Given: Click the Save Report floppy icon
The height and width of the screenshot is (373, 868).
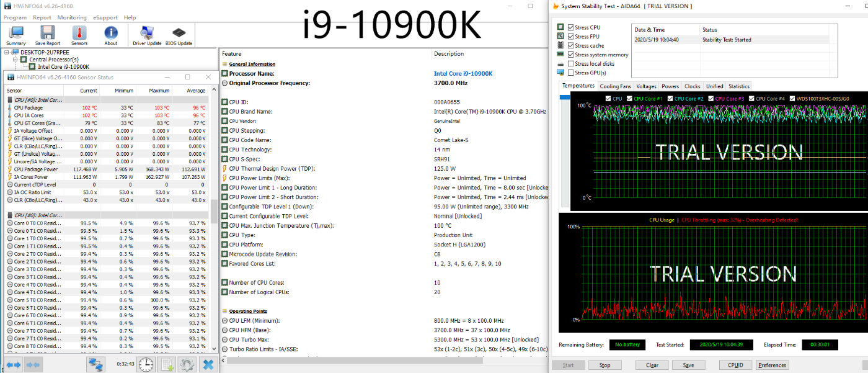Looking at the screenshot, I should tap(48, 36).
